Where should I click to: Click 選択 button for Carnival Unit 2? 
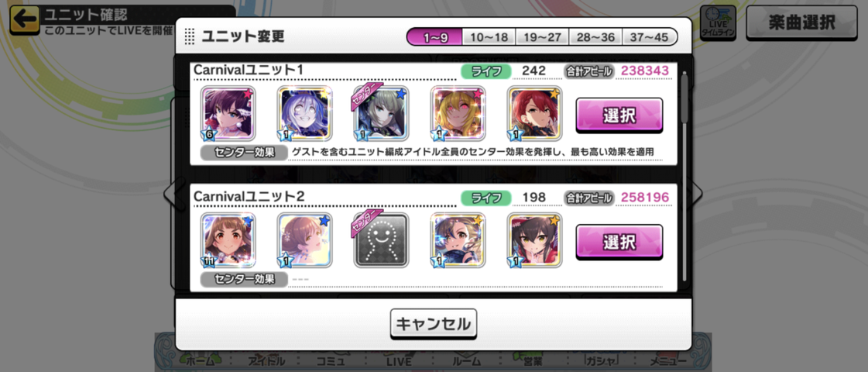(x=619, y=242)
